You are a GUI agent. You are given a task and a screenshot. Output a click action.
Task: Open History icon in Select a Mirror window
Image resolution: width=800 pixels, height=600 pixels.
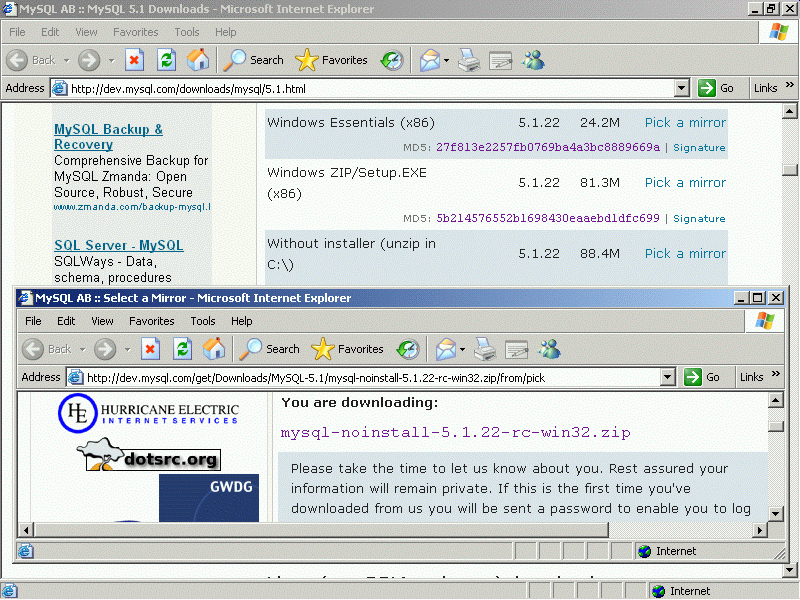point(408,349)
